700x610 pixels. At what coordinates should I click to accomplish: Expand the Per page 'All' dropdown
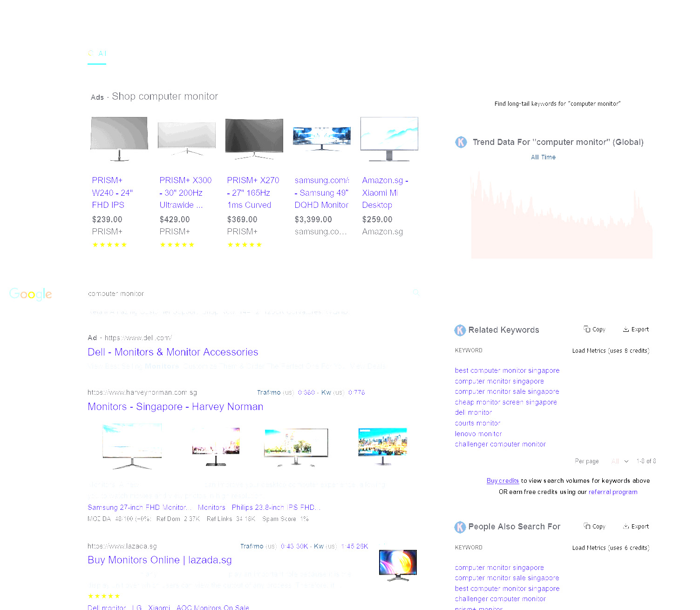pyautogui.click(x=619, y=461)
